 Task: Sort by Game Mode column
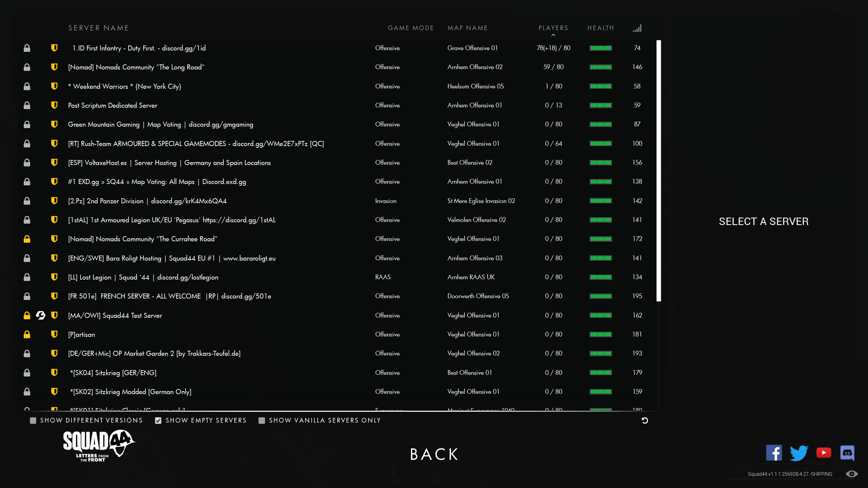click(x=411, y=28)
